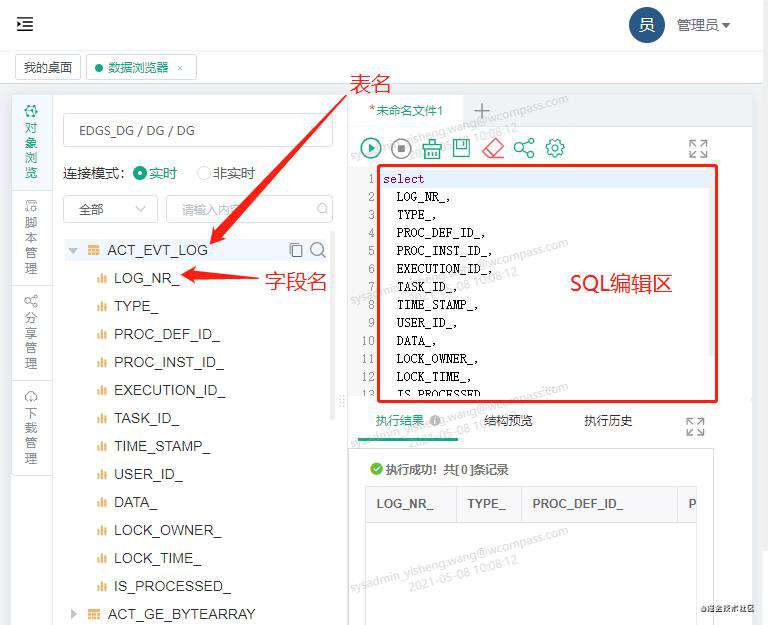768x625 pixels.
Task: Click the 'USER_ID_,' line in editor
Action: point(427,323)
